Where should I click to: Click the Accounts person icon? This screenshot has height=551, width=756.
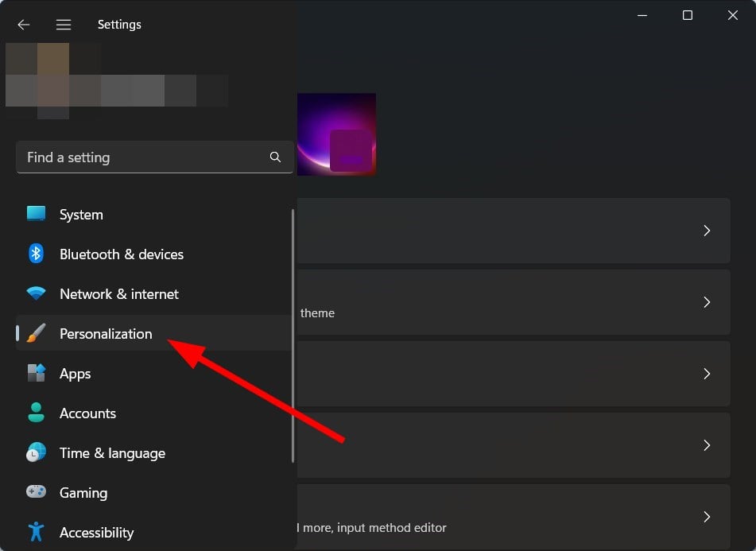36,413
